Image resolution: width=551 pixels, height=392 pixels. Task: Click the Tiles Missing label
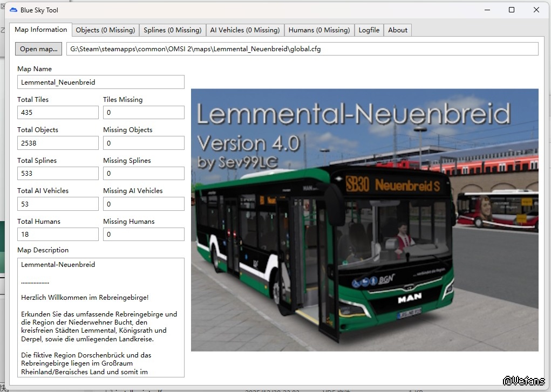[x=123, y=99]
